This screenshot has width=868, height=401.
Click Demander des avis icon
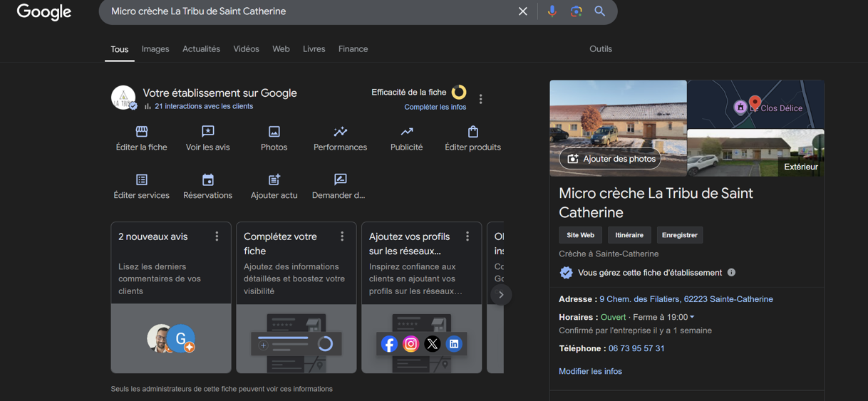coord(340,179)
